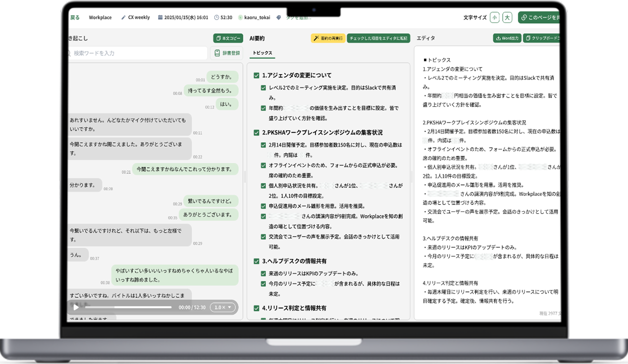Viewport: 628px width, 364px height.
Task: Open the 1.0× playback speed dropdown
Action: tap(222, 307)
